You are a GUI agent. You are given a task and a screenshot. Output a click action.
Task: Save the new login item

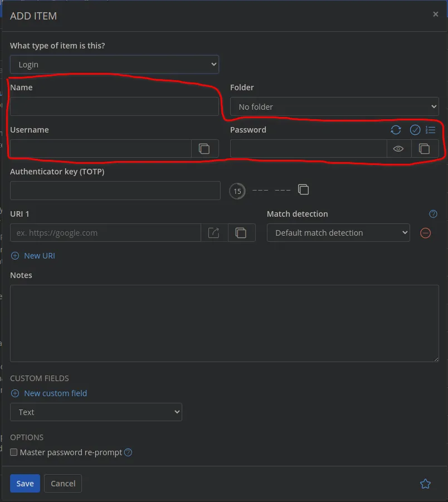(x=25, y=483)
